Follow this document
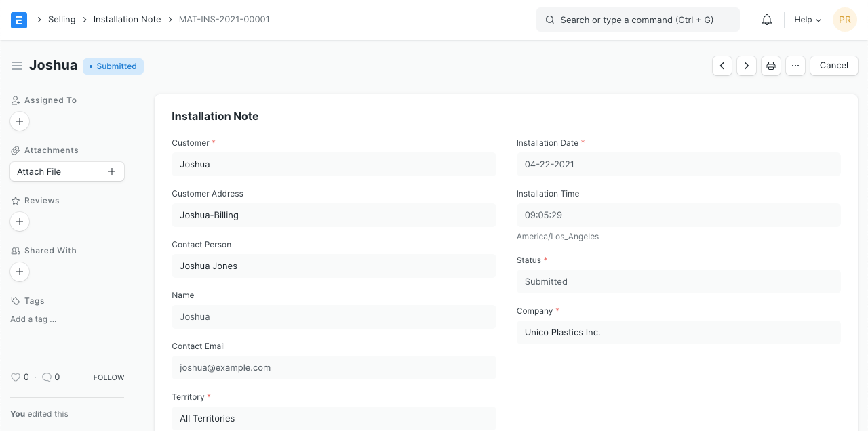 point(108,377)
